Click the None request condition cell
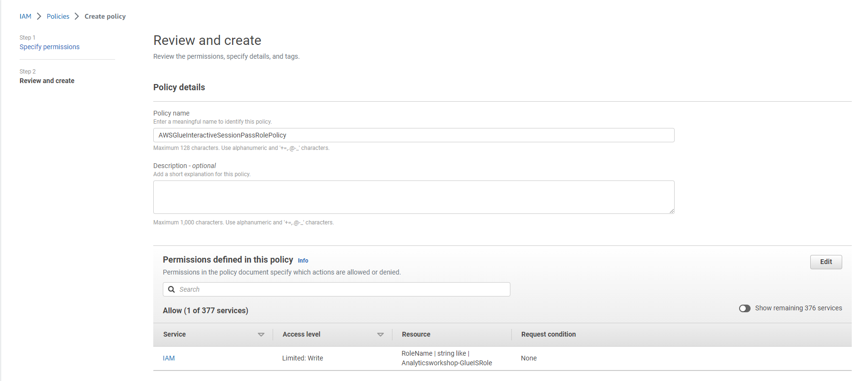868x381 pixels. pos(529,358)
